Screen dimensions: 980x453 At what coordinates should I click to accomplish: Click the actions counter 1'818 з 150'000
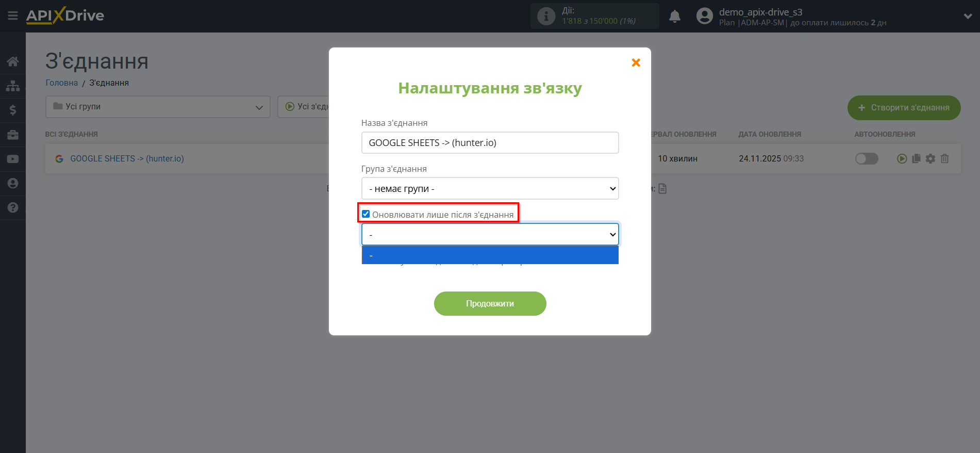click(x=599, y=21)
